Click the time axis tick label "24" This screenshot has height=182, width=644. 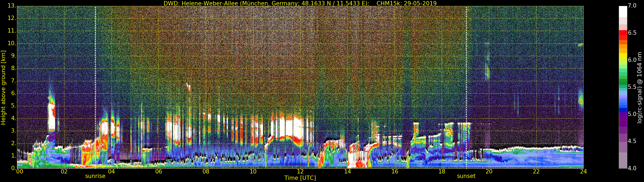point(583,172)
